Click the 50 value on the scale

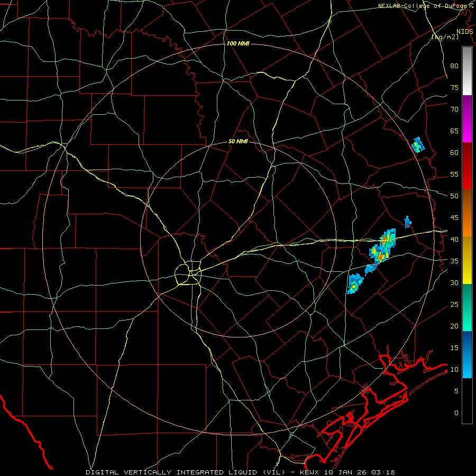pos(454,196)
